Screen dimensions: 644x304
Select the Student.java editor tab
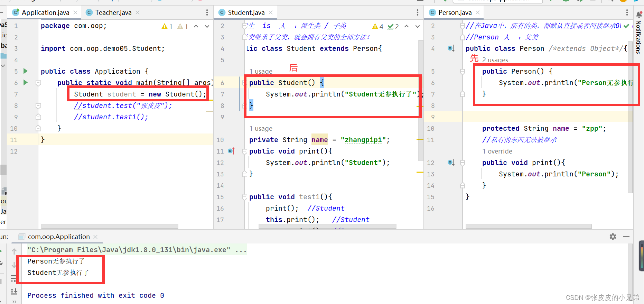246,12
